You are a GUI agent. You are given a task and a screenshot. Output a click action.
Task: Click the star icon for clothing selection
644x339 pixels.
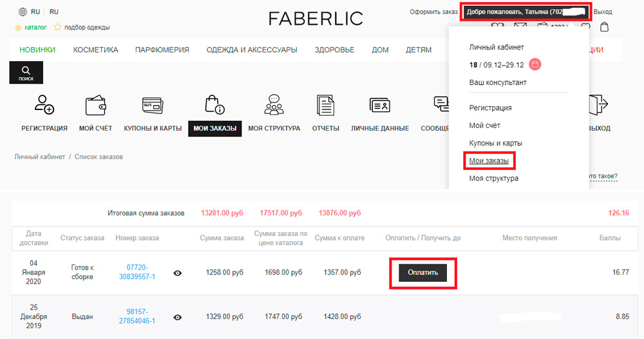[57, 27]
